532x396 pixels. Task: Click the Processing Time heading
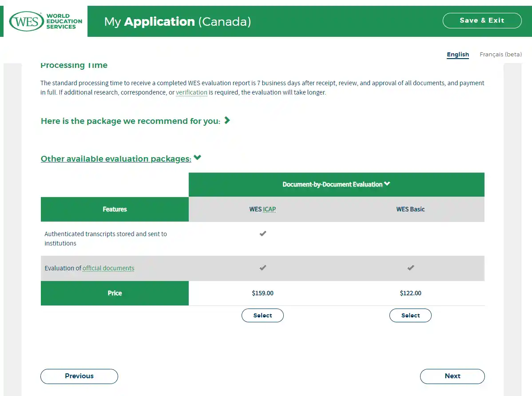(x=74, y=65)
